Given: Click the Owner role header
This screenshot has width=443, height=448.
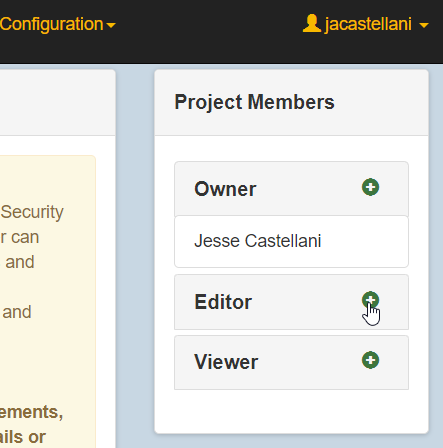Looking at the screenshot, I should 291,189.
